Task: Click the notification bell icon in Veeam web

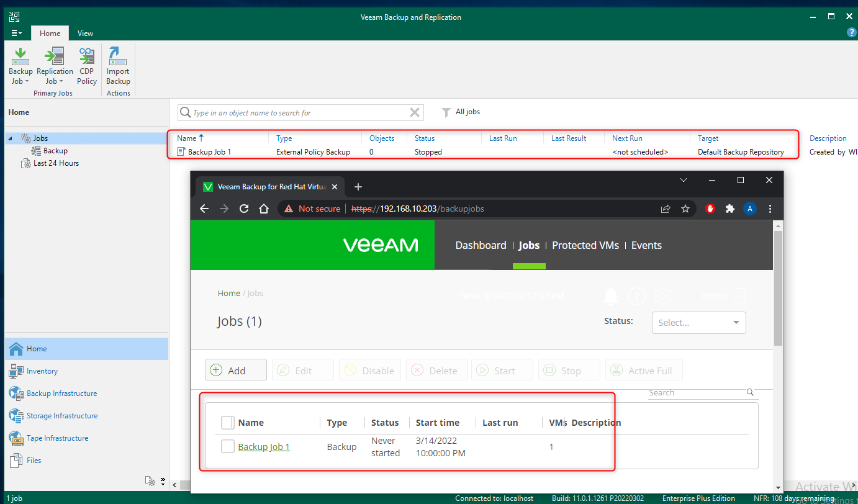Action: coord(611,297)
